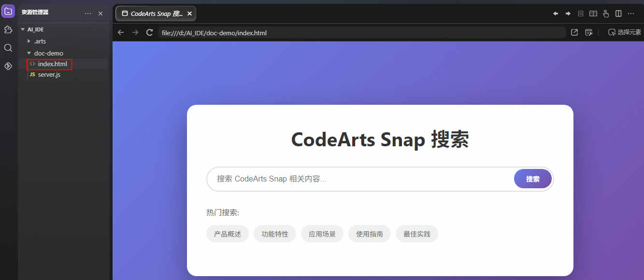Open the Search magnifier in the activity bar
This screenshot has height=280, width=644.
(x=8, y=48)
